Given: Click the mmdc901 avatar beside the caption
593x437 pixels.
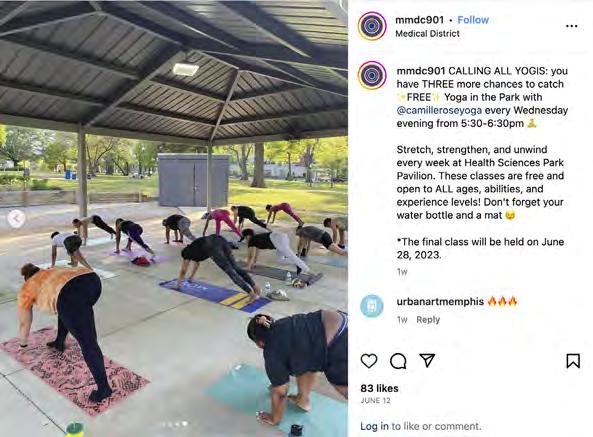Looking at the screenshot, I should click(373, 75).
